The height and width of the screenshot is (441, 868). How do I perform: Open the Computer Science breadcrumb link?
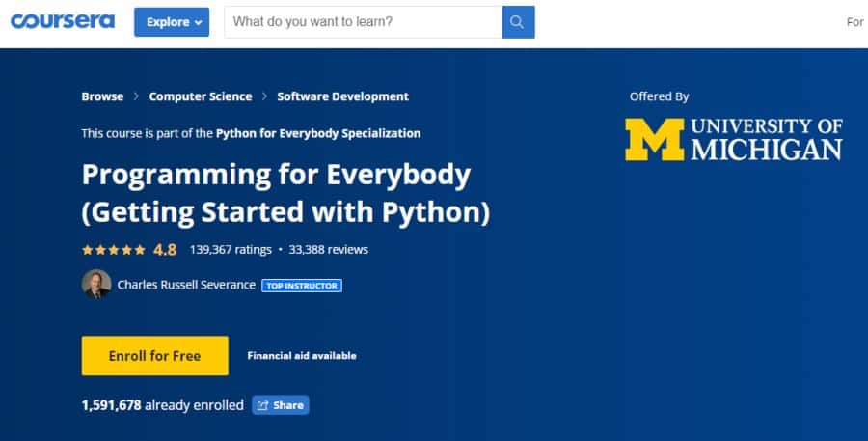click(x=201, y=96)
